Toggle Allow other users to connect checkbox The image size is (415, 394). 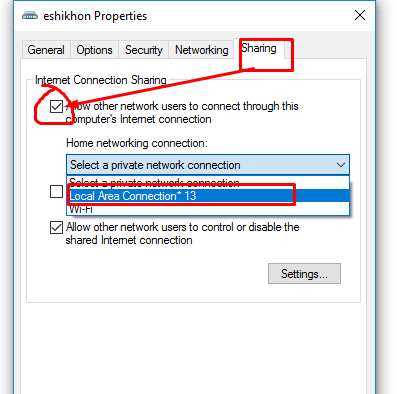click(56, 107)
